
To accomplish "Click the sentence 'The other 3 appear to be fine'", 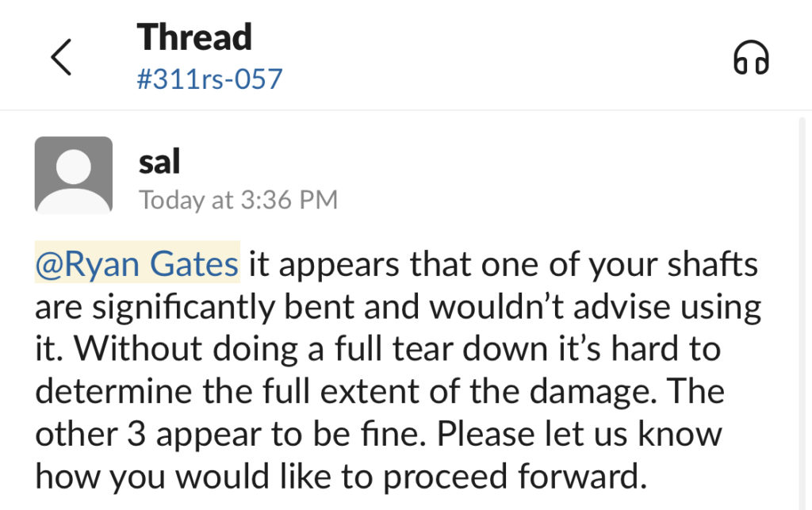I will (378, 412).
